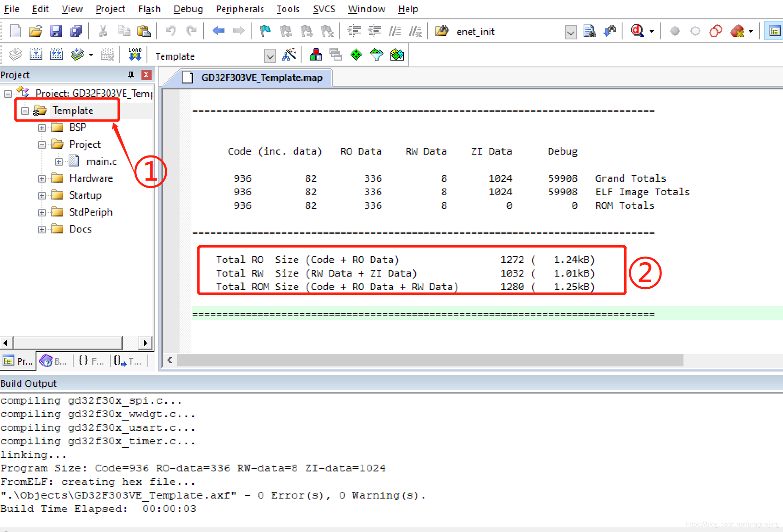Select the StdPeriph folder label
Image resolution: width=783 pixels, height=532 pixels.
(91, 212)
